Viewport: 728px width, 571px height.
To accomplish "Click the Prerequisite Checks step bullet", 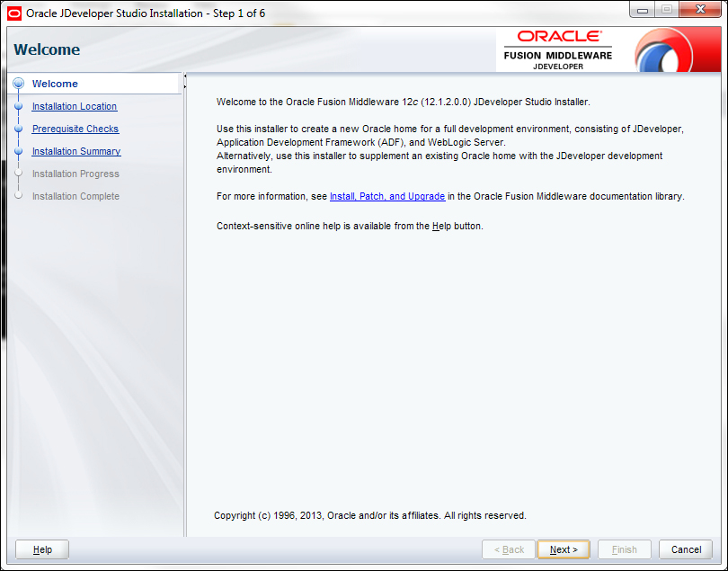I will [19, 129].
